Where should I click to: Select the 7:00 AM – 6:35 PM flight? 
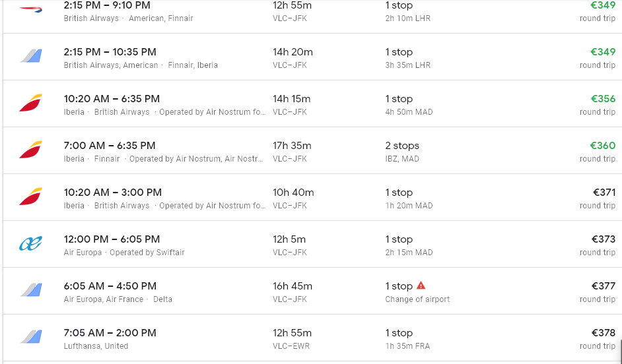point(110,146)
